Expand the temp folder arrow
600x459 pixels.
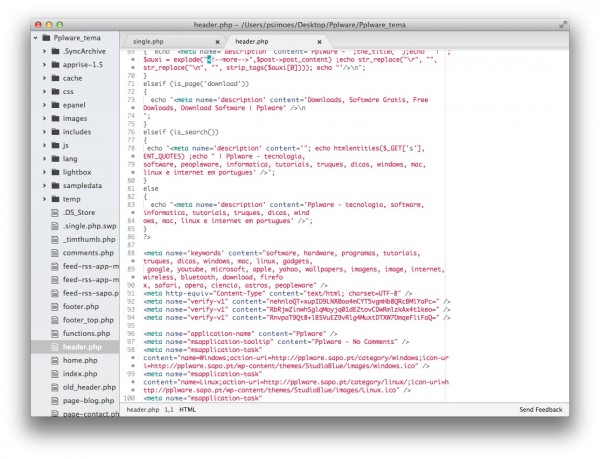(x=44, y=199)
